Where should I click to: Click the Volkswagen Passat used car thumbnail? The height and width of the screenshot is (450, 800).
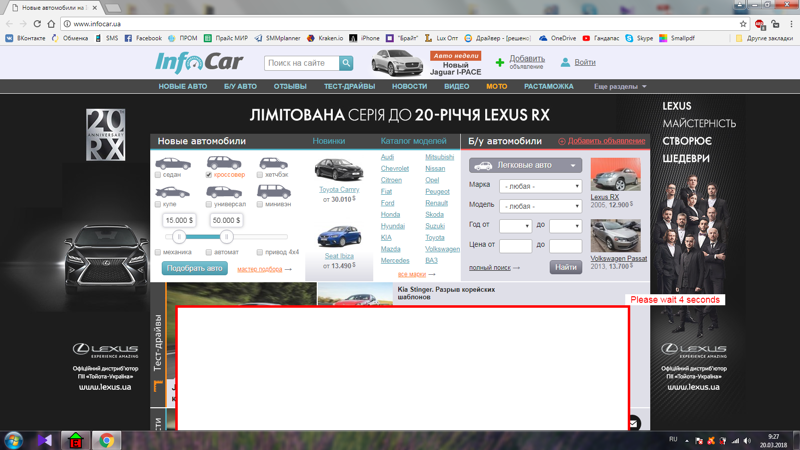coord(615,236)
